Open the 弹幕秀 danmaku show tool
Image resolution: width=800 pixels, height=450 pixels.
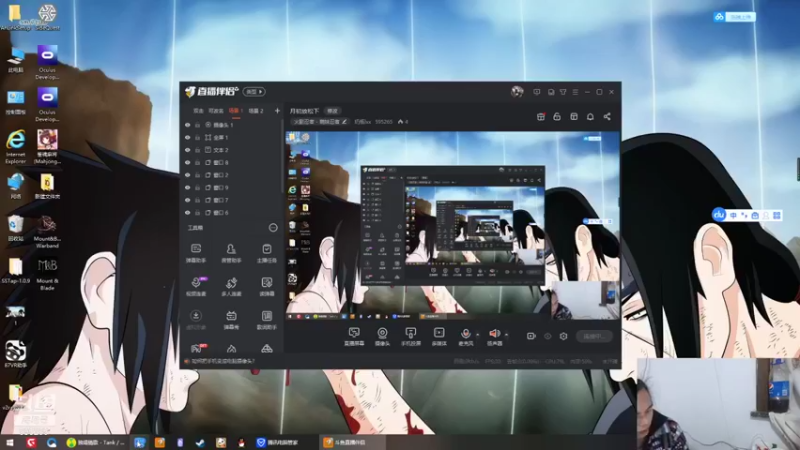click(231, 320)
